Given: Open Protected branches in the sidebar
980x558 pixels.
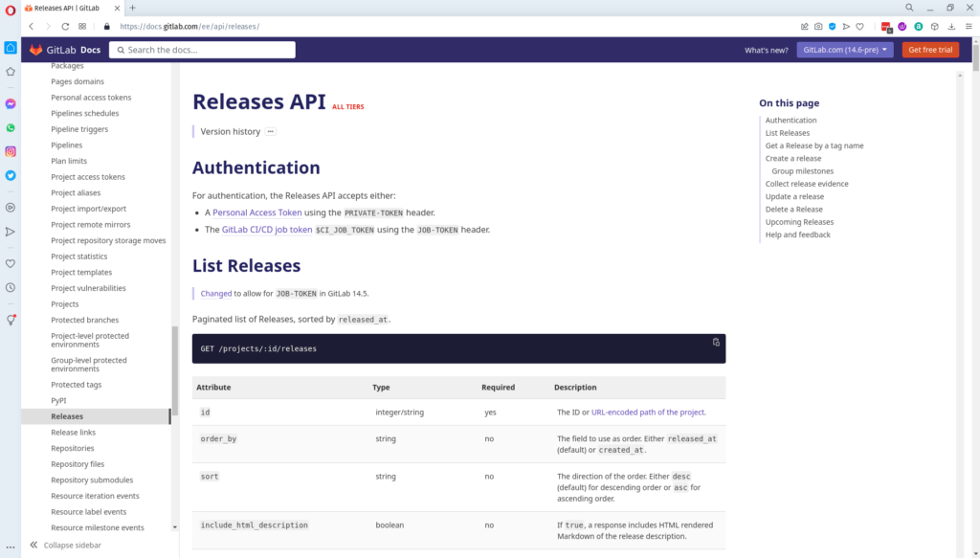Looking at the screenshot, I should (84, 320).
